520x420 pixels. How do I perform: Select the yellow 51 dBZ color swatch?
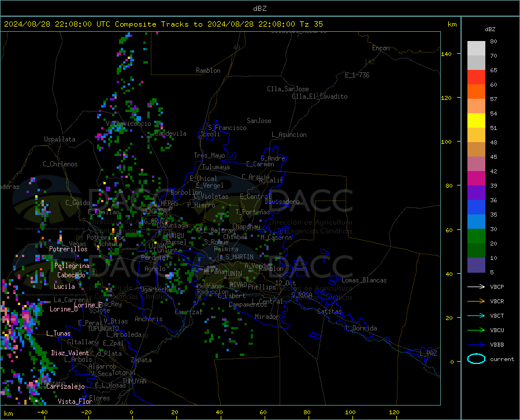[x=476, y=121]
